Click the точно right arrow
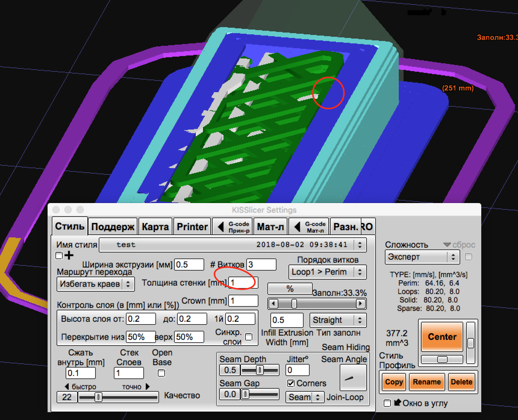The height and width of the screenshot is (420, 518). pos(148,387)
